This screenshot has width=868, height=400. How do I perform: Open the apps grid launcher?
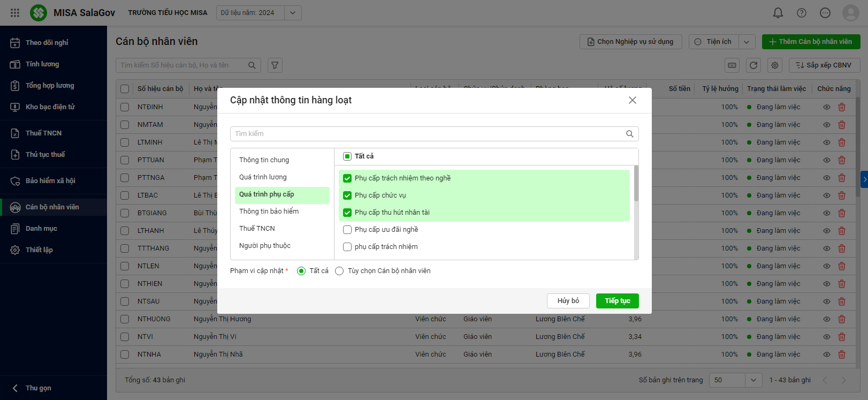pos(15,13)
